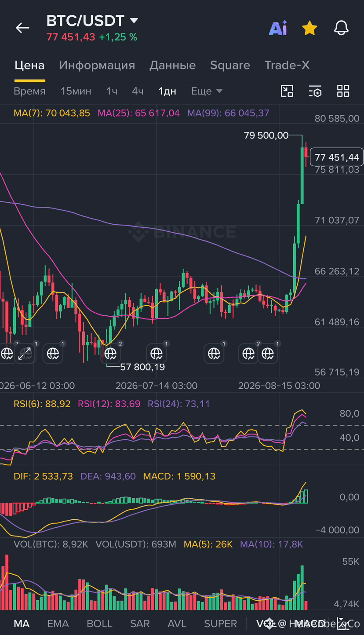
Task: Click the MA(25): 65 617,04 value
Action: [138, 113]
